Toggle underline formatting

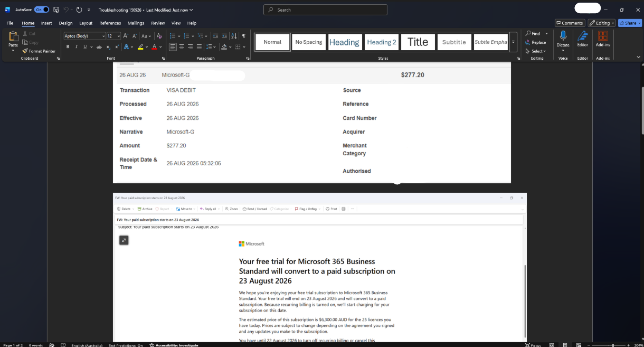pos(84,47)
